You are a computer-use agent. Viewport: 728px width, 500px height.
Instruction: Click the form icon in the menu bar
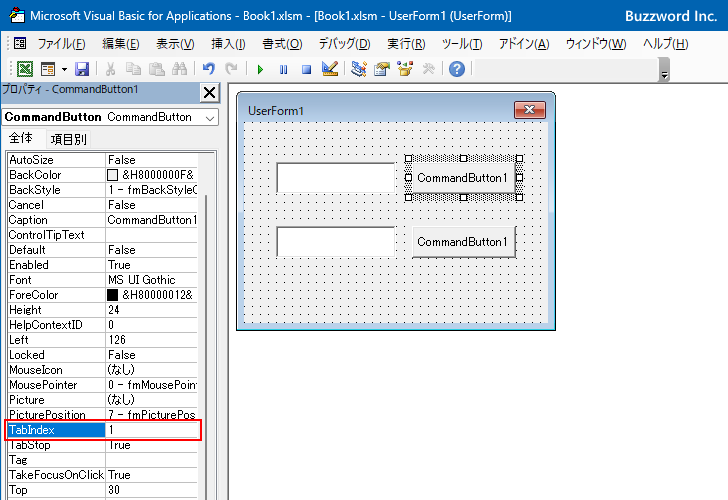pyautogui.click(x=20, y=44)
